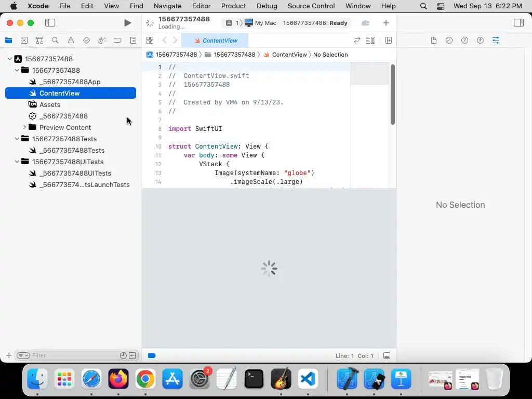Screen dimensions: 532x399
Task: Click the 156677357488 project breadcrumb
Action: click(x=172, y=55)
